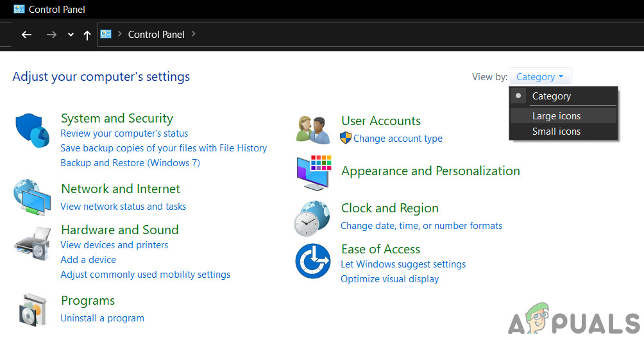
Task: Select the Category radio option in menu
Action: click(x=551, y=96)
